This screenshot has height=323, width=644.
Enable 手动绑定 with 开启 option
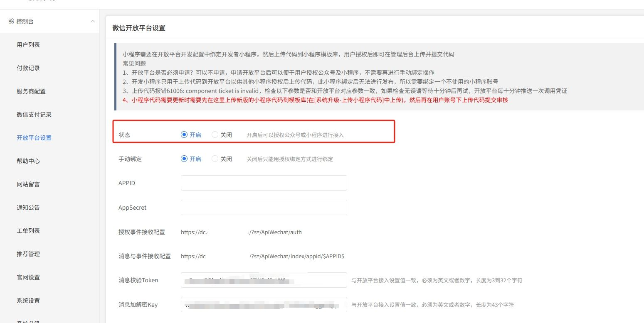pyautogui.click(x=184, y=159)
